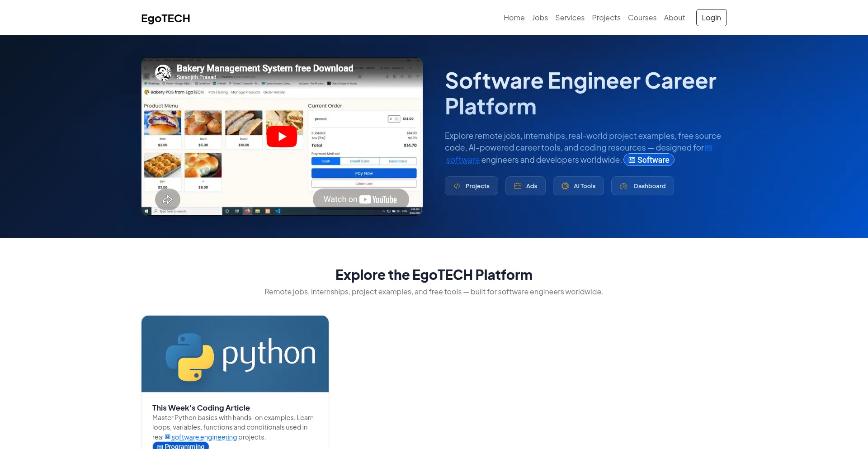Open the Ads button

(525, 186)
